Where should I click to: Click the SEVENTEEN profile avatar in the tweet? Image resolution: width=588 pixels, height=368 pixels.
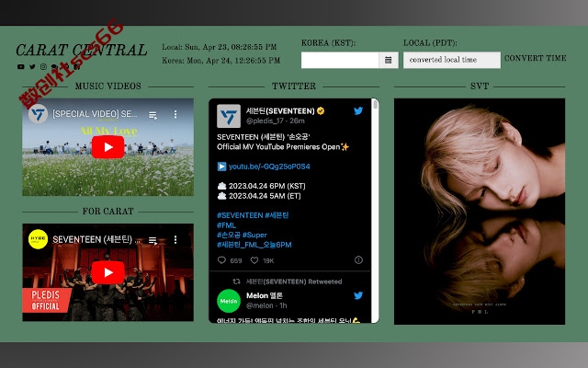(x=229, y=116)
